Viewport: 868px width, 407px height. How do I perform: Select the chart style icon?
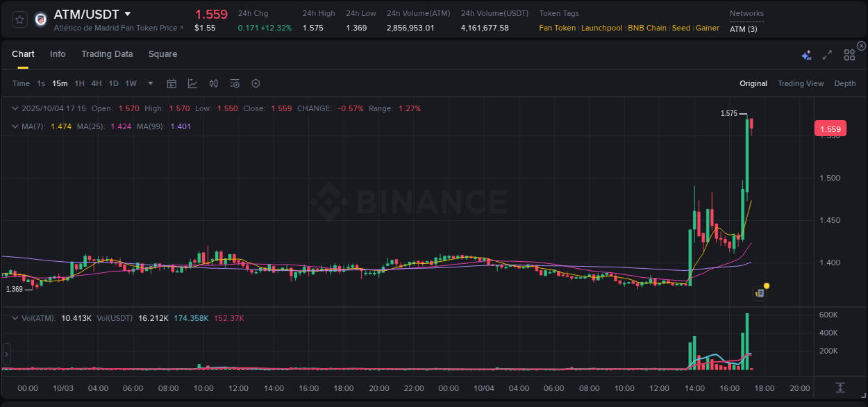192,83
